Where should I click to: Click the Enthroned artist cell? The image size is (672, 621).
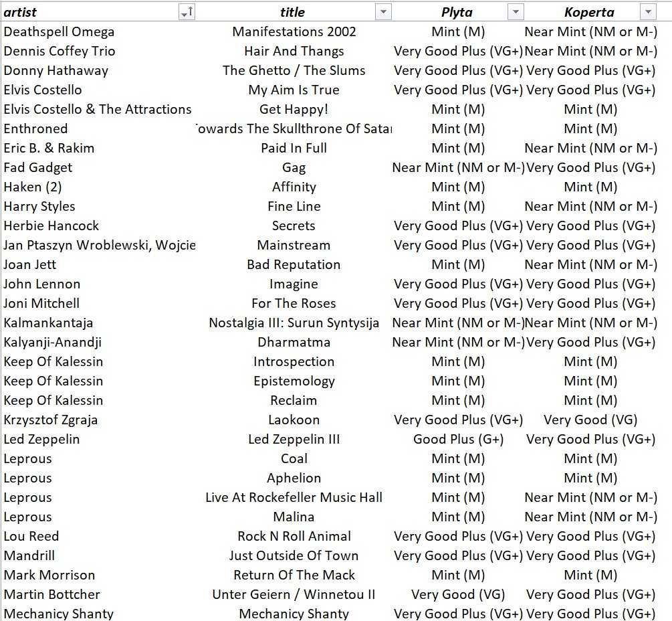point(98,128)
